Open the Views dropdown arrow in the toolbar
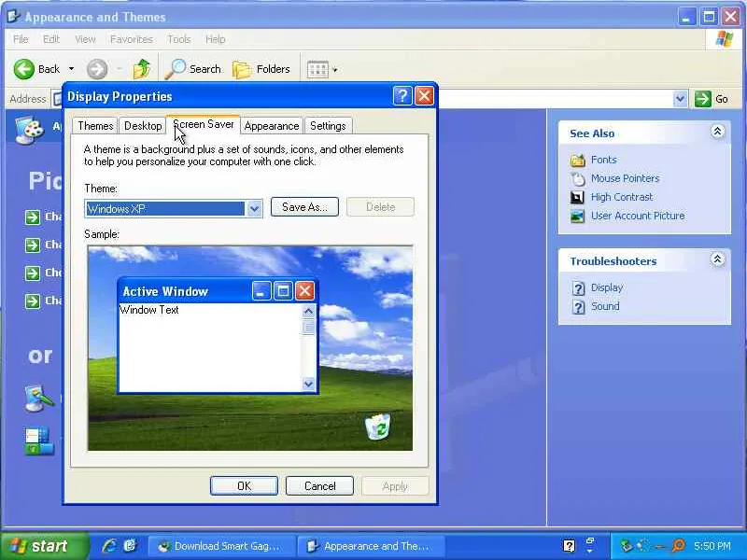Image resolution: width=747 pixels, height=560 pixels. tap(335, 70)
